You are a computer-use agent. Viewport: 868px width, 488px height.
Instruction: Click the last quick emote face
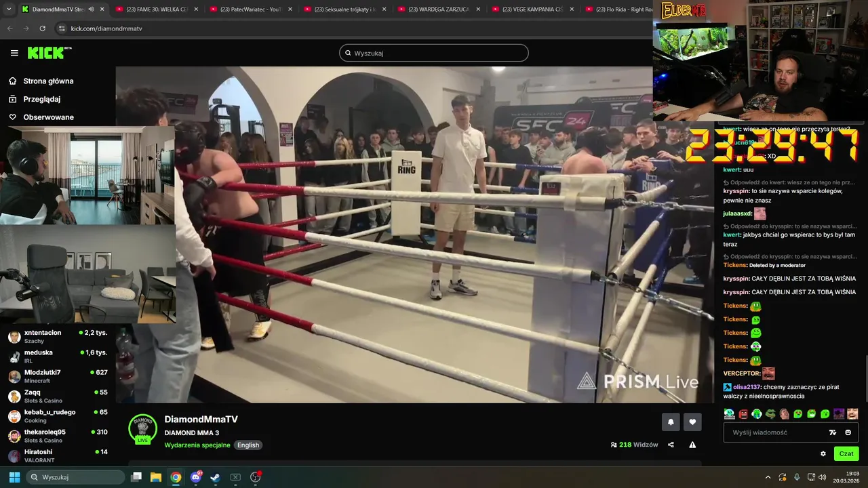(x=852, y=413)
